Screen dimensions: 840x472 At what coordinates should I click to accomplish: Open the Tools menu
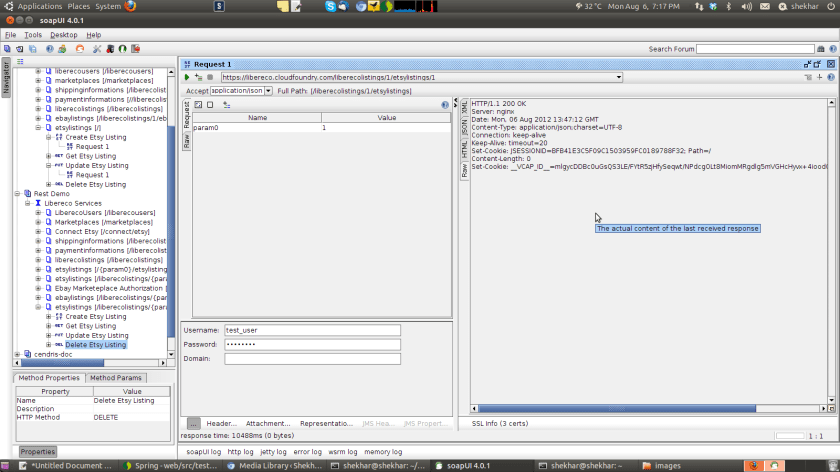coord(33,35)
